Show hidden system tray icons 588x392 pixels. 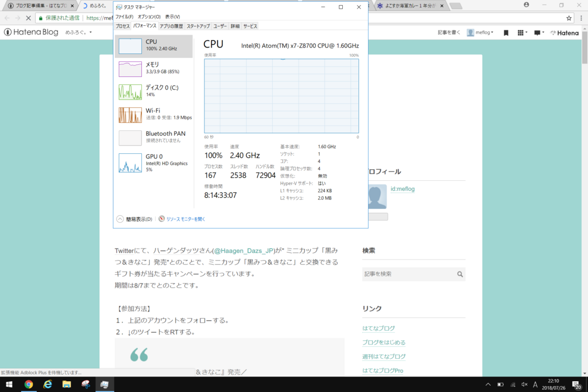point(488,385)
